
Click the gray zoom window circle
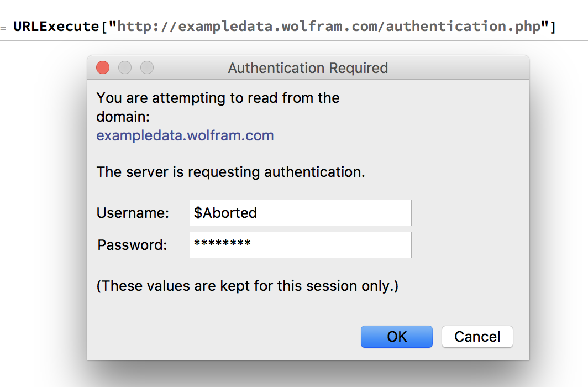[x=147, y=67]
